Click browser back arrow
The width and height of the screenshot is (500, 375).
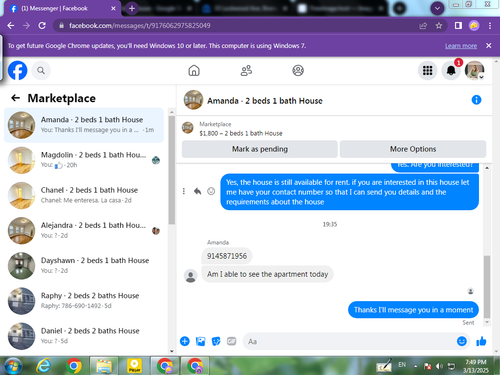[x=11, y=25]
